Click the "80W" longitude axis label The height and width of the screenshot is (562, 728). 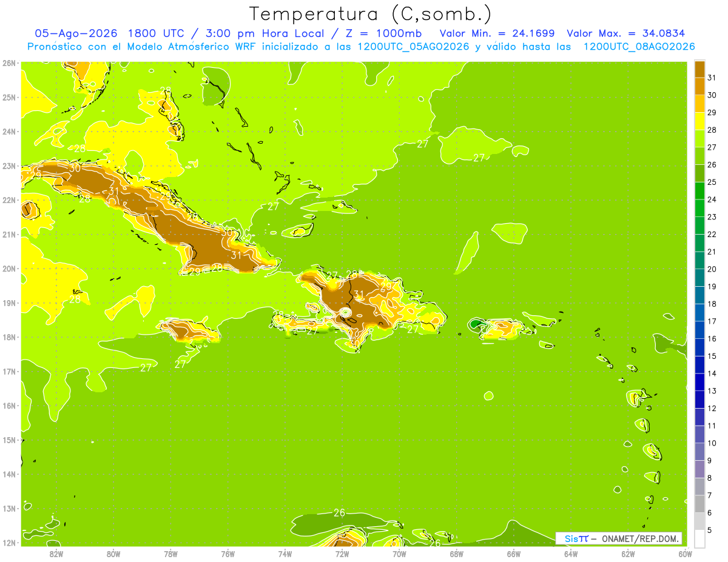[113, 554]
